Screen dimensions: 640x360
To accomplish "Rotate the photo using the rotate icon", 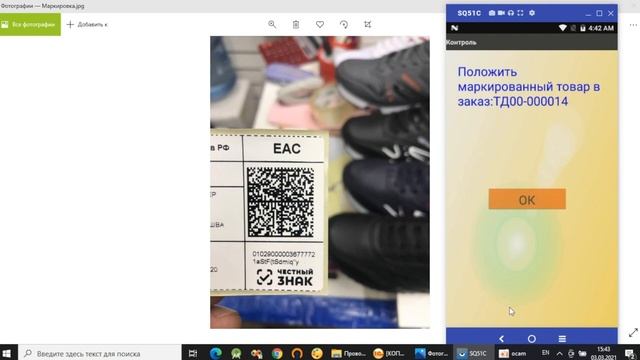I will (344, 24).
